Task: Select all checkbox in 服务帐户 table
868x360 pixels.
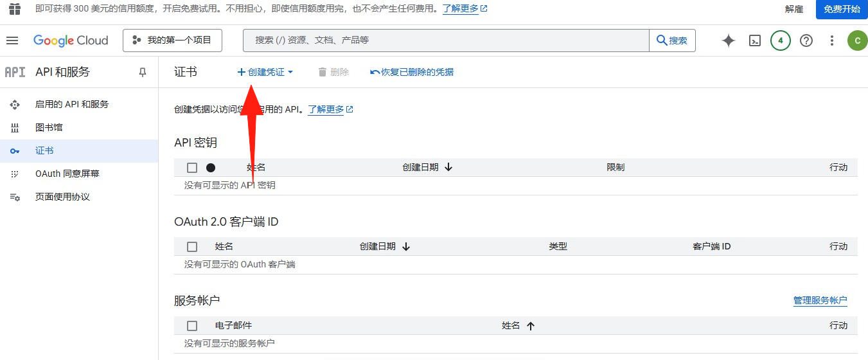Action: [192, 326]
